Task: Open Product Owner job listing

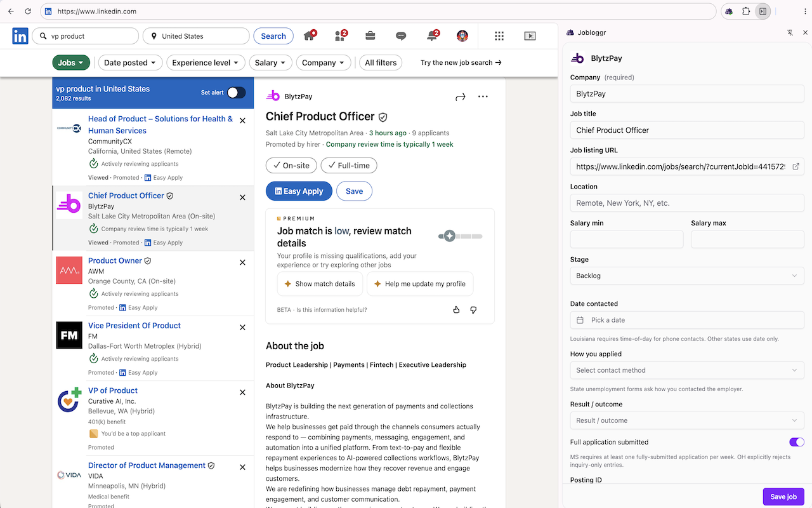Action: click(x=115, y=260)
